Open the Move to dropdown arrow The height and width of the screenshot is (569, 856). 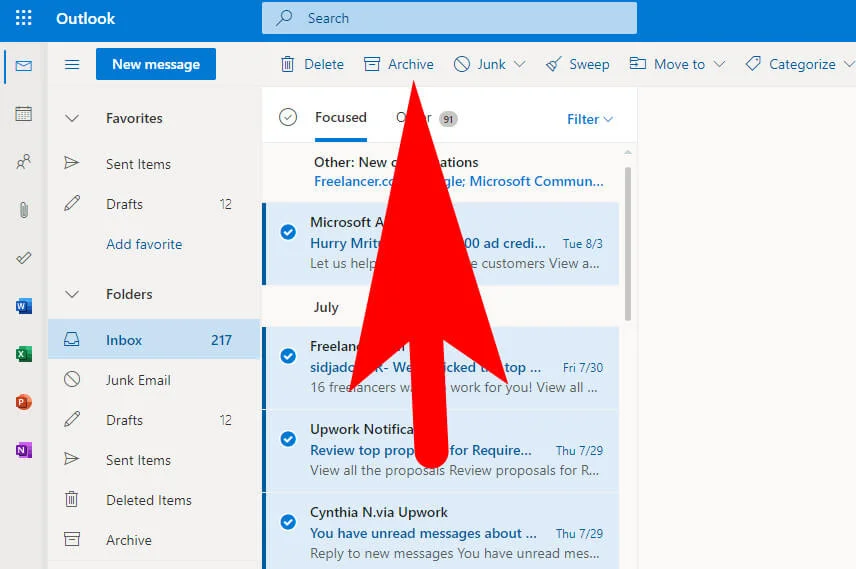720,64
